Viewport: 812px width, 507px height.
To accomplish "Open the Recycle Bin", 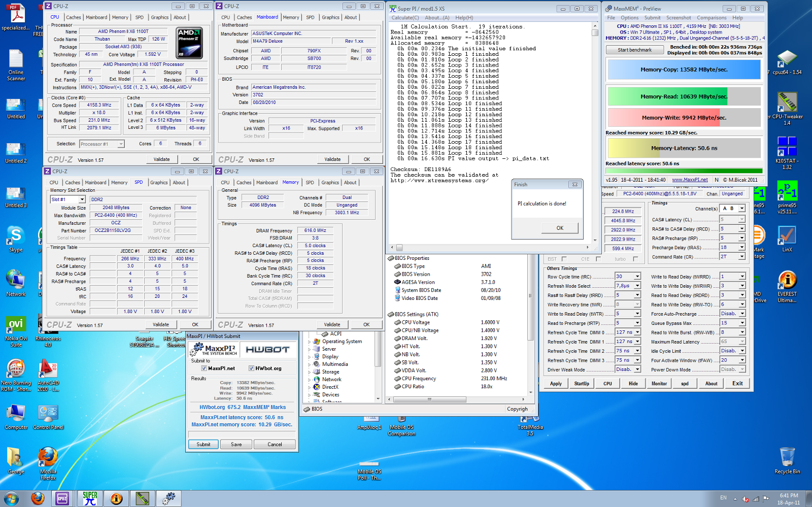I will point(787,460).
